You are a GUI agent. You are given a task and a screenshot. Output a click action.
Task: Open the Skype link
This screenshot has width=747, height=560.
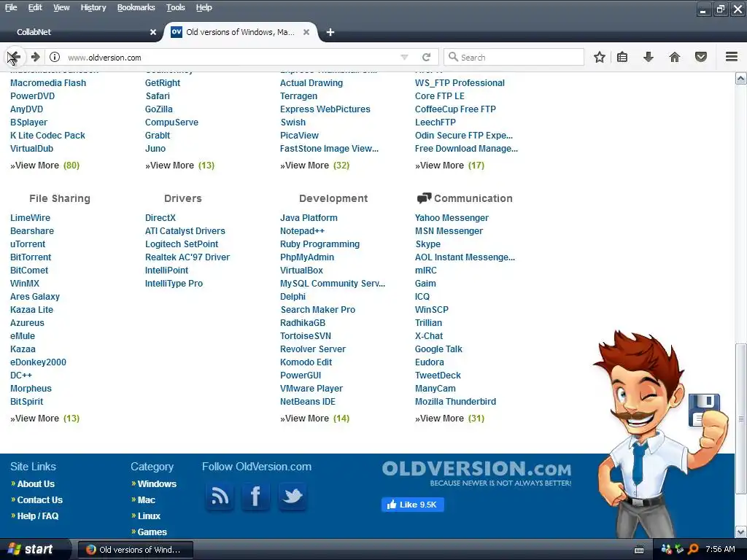pyautogui.click(x=427, y=244)
